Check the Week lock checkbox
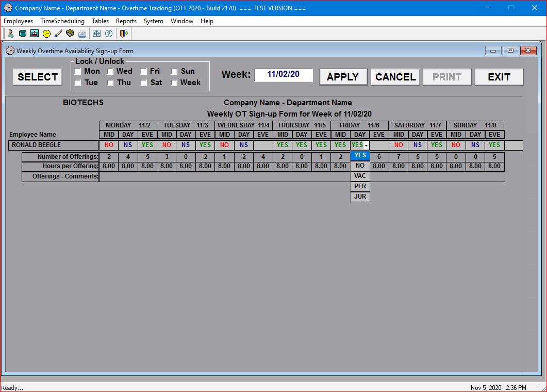547x392 pixels. (x=174, y=83)
